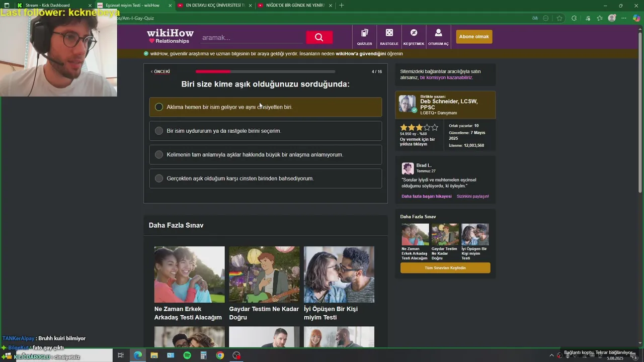The image size is (644, 362).
Task: Open 'bir komisyon kazanabiliriz' link
Action: click(446, 77)
